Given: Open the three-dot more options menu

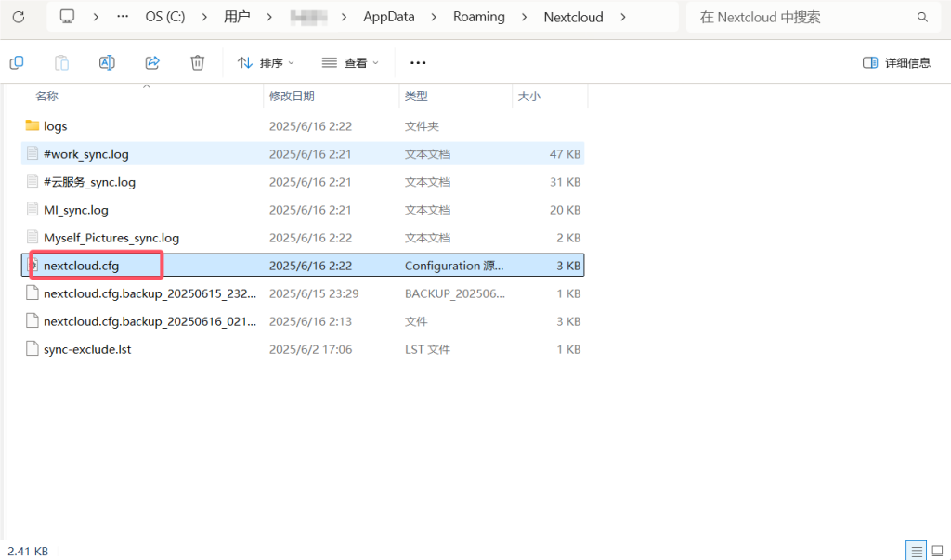Looking at the screenshot, I should tap(418, 62).
